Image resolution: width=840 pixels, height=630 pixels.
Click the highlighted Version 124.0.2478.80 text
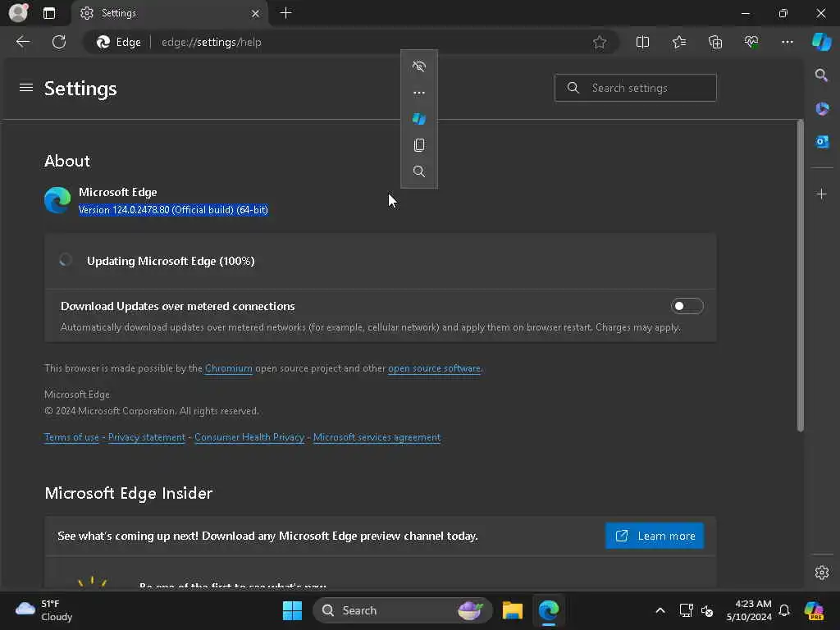coord(173,210)
